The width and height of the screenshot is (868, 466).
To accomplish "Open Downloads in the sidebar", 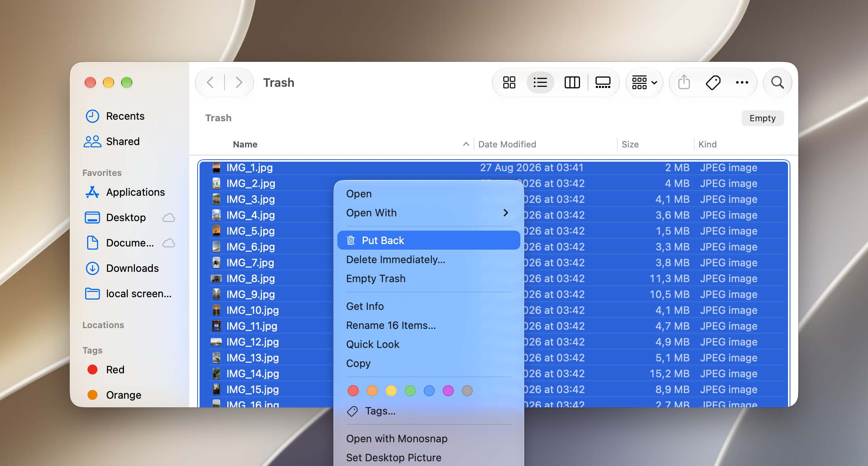I will click(x=122, y=268).
